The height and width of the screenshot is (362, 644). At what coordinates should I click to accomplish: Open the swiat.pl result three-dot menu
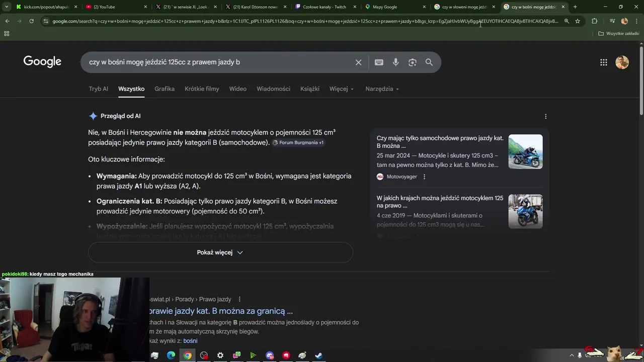(x=239, y=299)
